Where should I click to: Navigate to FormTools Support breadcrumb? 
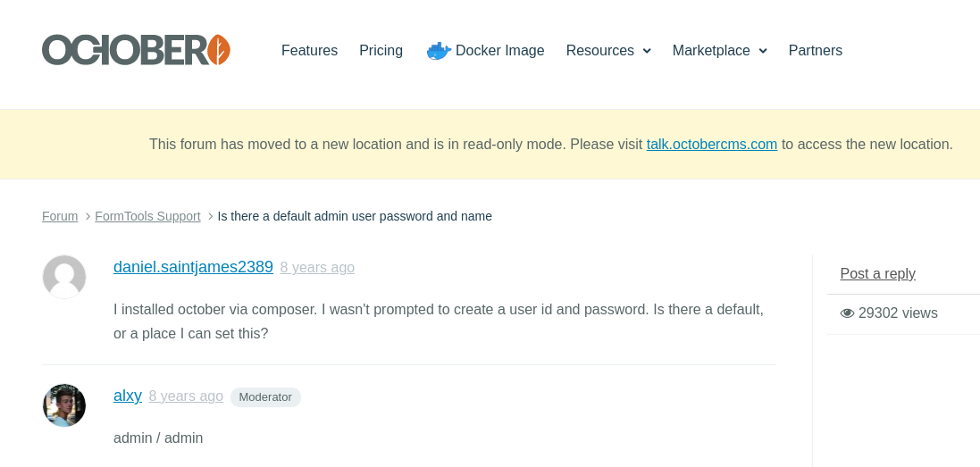[x=147, y=216]
